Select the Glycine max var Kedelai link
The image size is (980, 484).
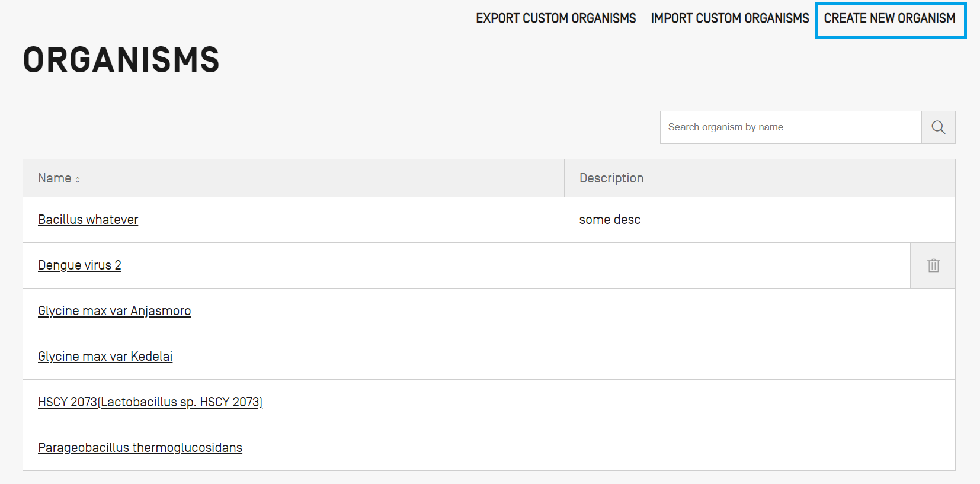pyautogui.click(x=105, y=357)
